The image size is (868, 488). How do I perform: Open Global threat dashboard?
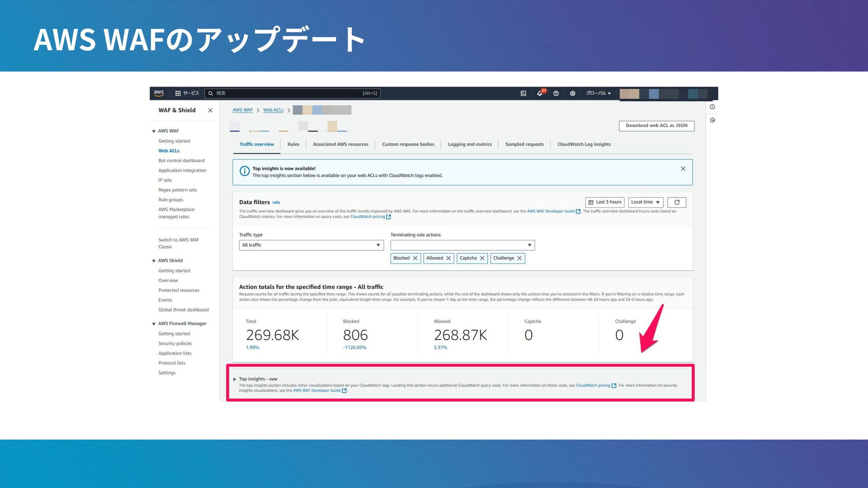(x=184, y=310)
